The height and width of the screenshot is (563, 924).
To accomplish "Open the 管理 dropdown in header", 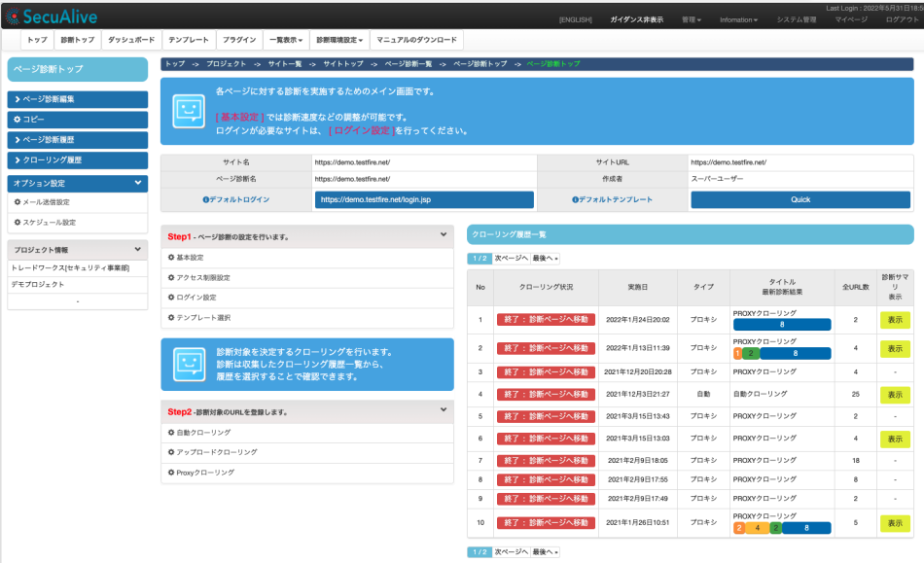I will coord(692,20).
